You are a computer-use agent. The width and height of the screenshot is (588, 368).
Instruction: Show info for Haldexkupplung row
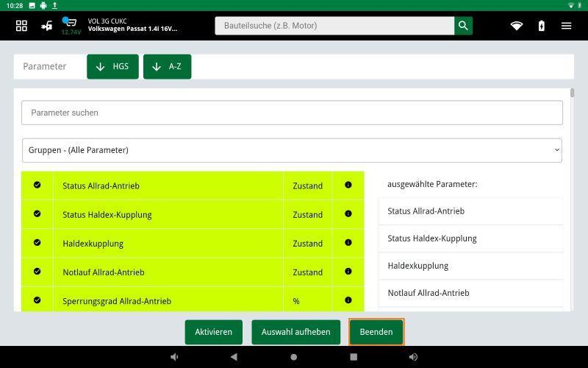[x=348, y=243]
